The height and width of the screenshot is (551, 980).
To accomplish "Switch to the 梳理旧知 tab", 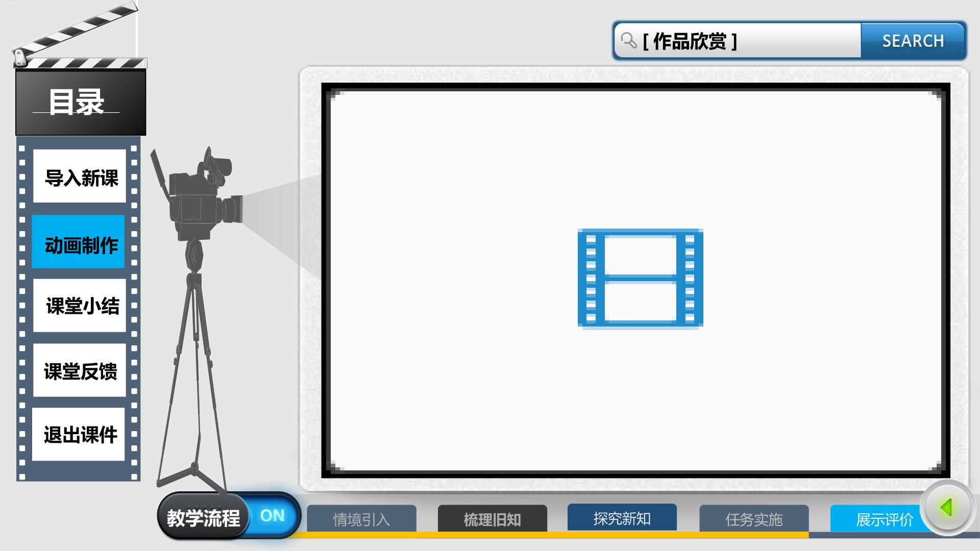I will click(x=493, y=519).
